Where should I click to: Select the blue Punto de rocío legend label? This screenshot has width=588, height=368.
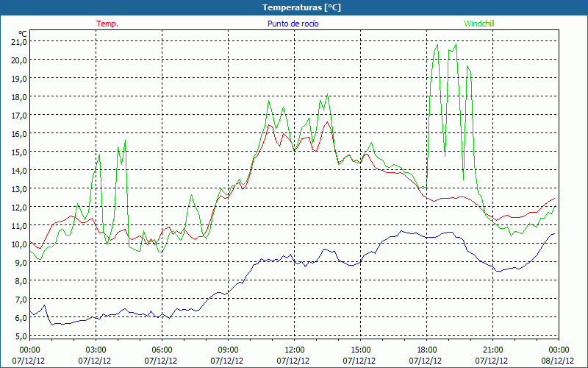(x=293, y=24)
